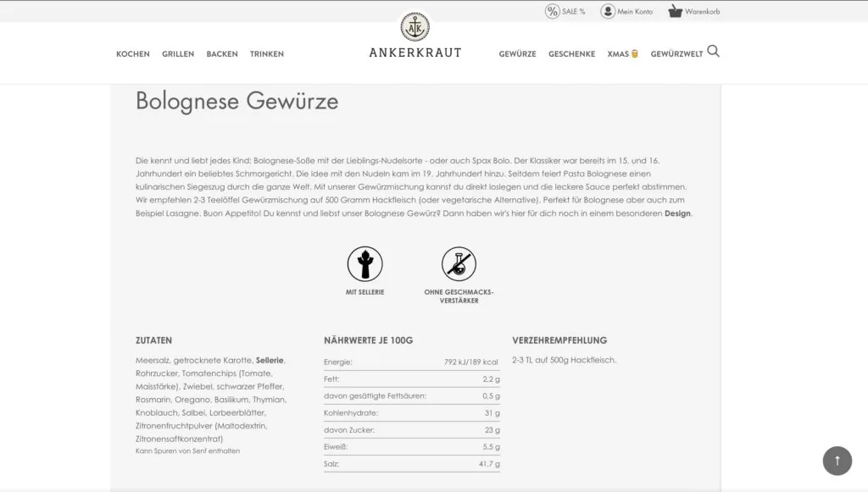Open the GEWÜRZE menu
Image resolution: width=868 pixels, height=492 pixels.
point(518,53)
